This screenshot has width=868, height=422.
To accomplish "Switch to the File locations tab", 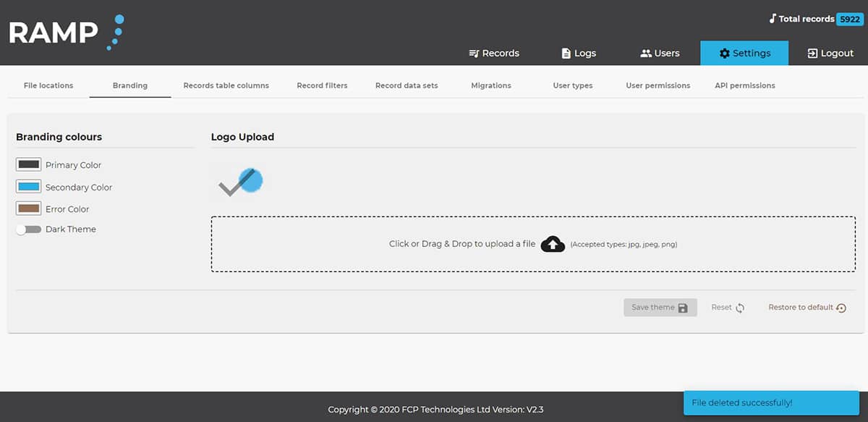I will [x=48, y=85].
